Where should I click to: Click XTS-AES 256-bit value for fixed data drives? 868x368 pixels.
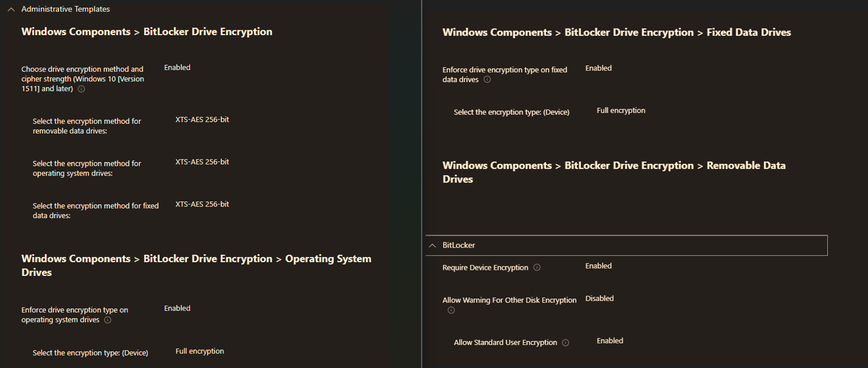tap(202, 204)
